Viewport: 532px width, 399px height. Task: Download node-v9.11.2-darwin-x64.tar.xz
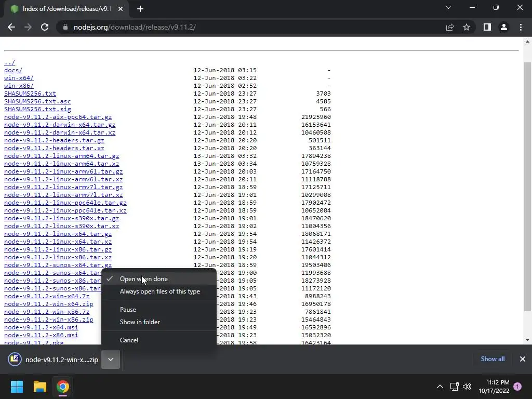[60, 132]
